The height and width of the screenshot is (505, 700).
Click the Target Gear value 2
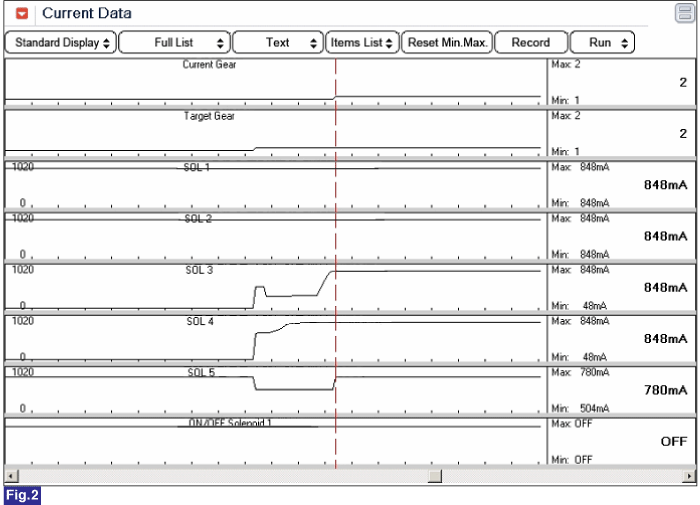click(683, 134)
